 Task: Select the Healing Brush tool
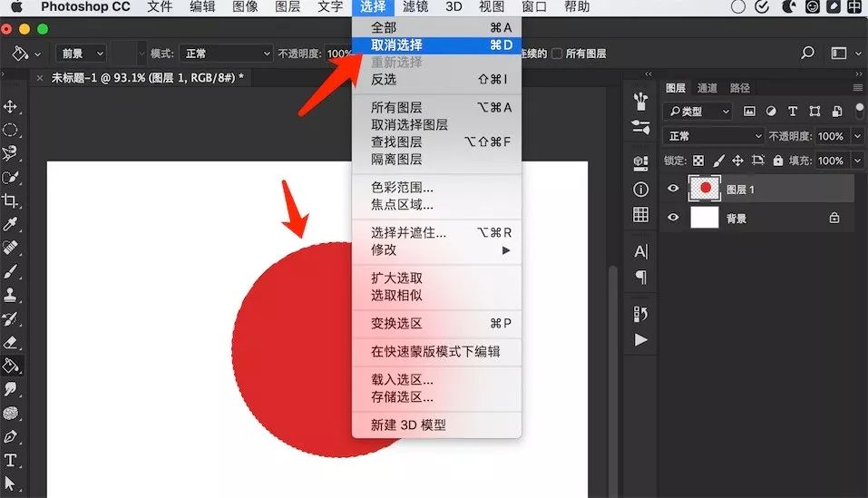tap(10, 248)
